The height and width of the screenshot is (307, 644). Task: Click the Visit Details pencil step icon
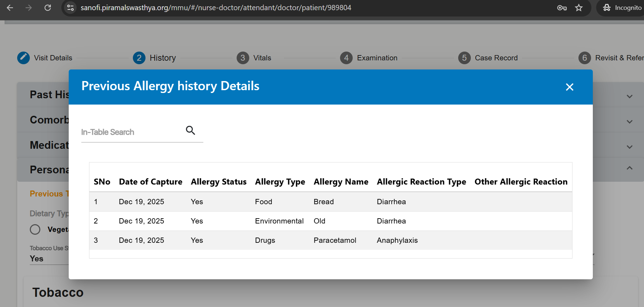pos(23,58)
